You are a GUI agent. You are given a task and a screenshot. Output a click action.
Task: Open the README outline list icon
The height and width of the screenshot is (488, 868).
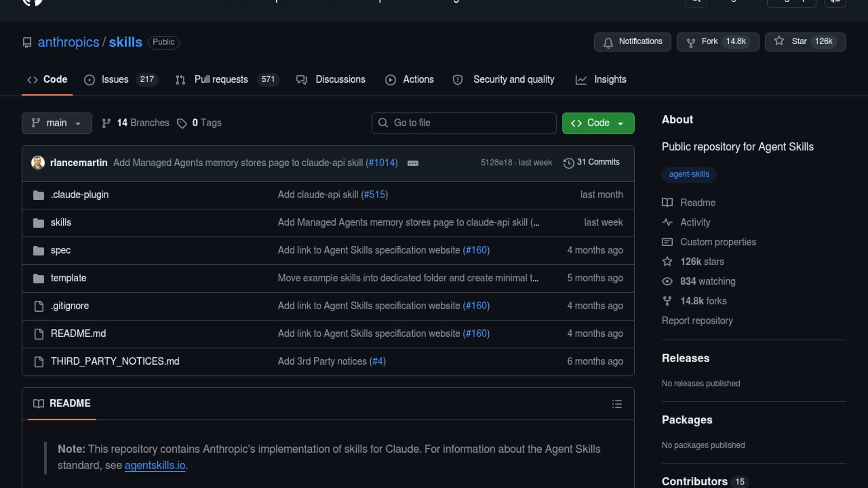click(x=617, y=404)
